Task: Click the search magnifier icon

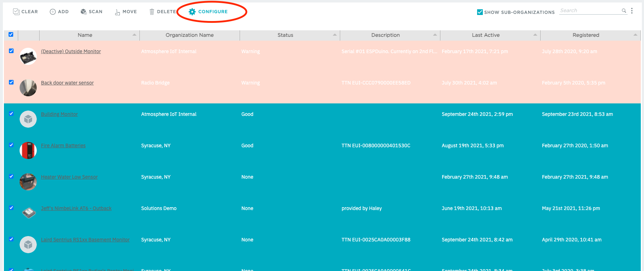Action: 624,11
